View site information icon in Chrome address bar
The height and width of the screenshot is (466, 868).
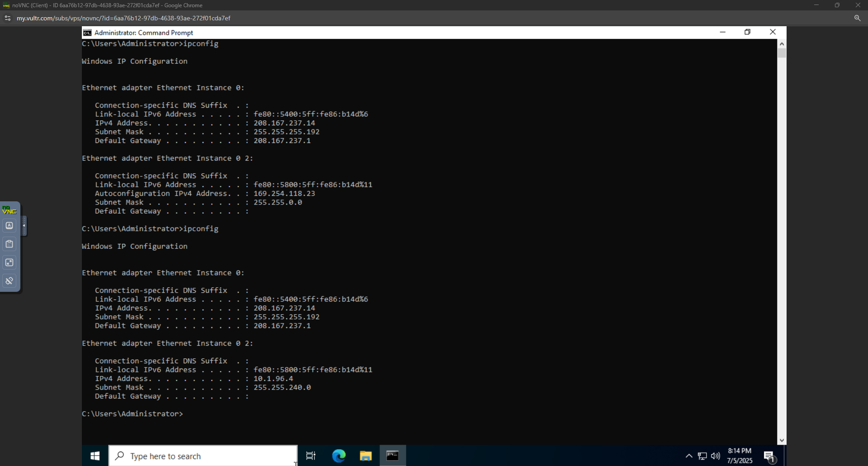pyautogui.click(x=7, y=18)
